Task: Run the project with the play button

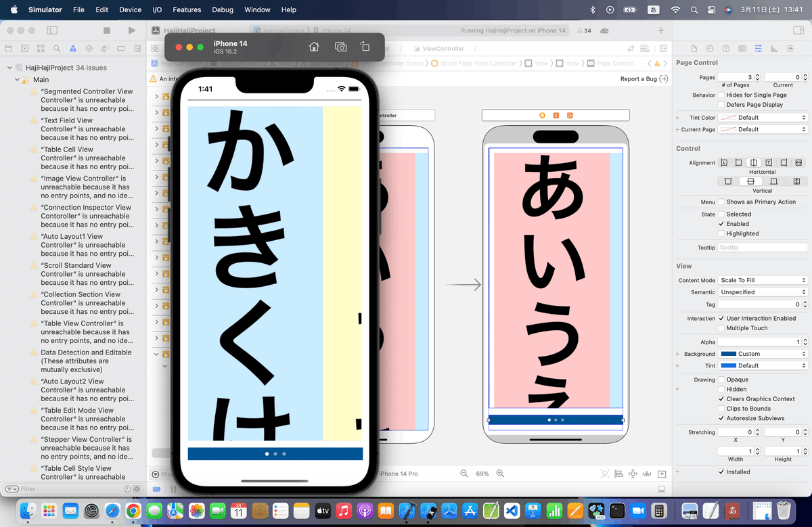Action: click(x=131, y=30)
